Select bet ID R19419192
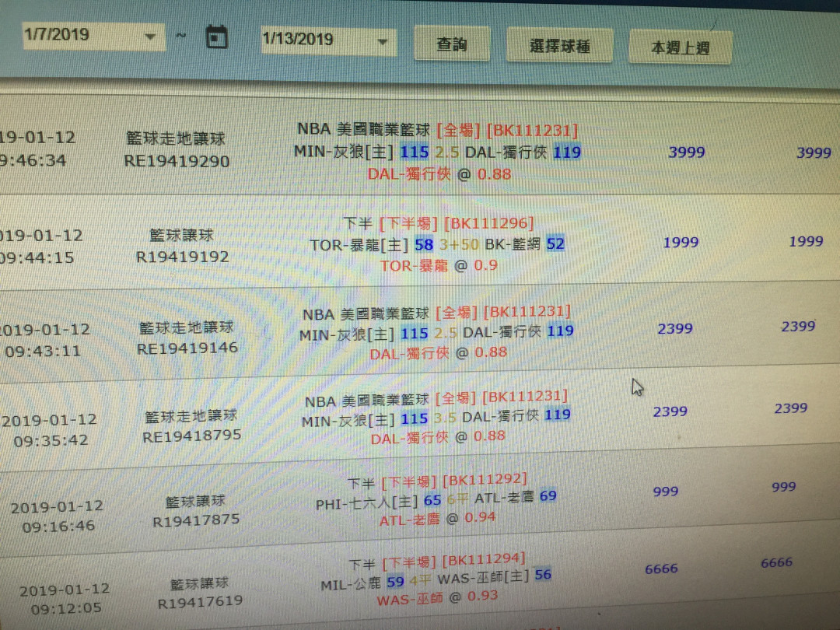Viewport: 840px width, 630px height. 182,257
